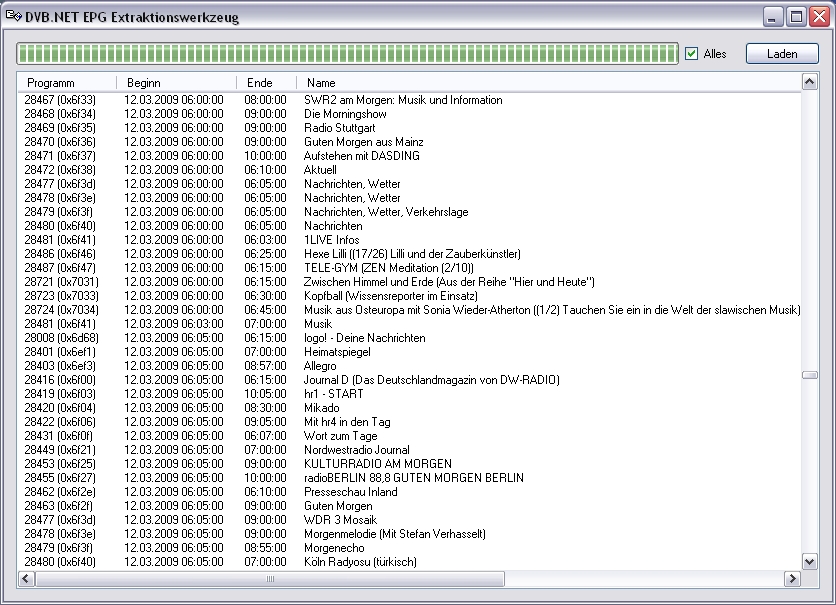Image resolution: width=836 pixels, height=605 pixels.
Task: Select the KULTURRADIO AM MORGEN row
Action: (x=378, y=464)
